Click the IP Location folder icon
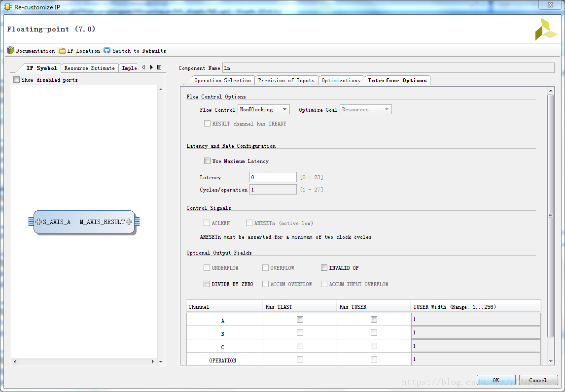The height and width of the screenshot is (392, 565). click(x=62, y=50)
